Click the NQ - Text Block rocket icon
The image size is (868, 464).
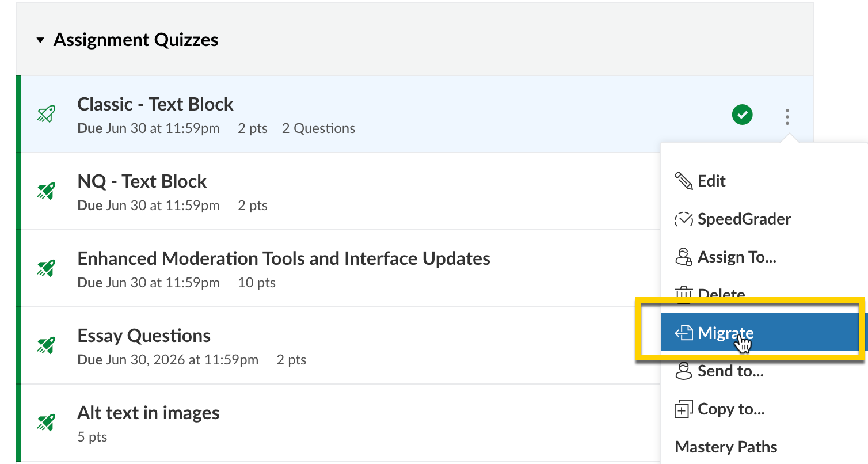coord(46,191)
